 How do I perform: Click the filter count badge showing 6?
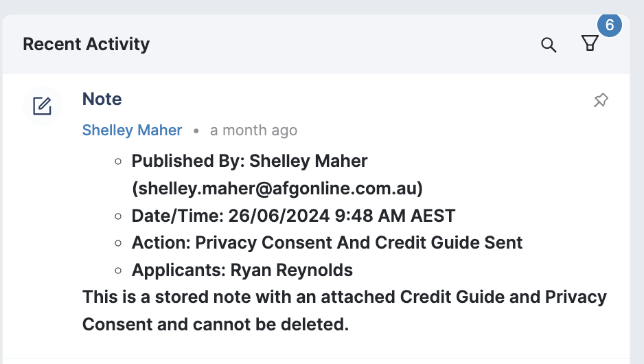pyautogui.click(x=609, y=26)
